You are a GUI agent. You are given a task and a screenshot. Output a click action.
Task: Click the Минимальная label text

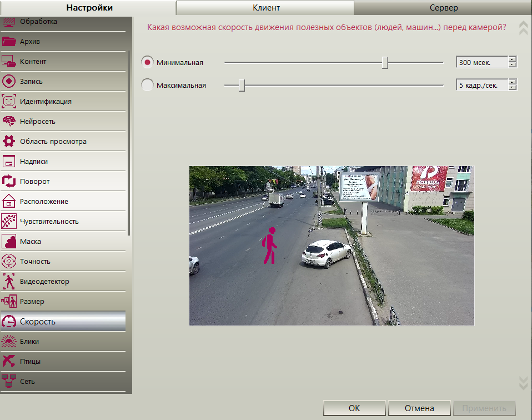tap(180, 62)
